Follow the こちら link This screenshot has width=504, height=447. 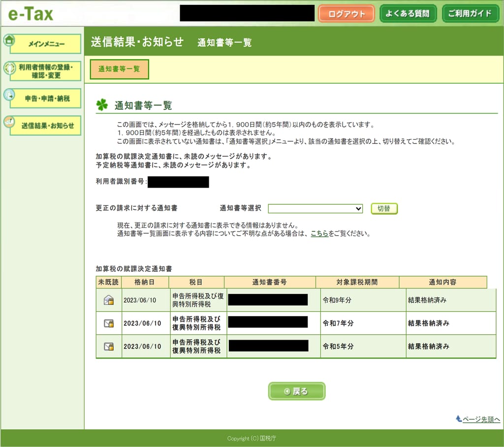pyautogui.click(x=319, y=234)
